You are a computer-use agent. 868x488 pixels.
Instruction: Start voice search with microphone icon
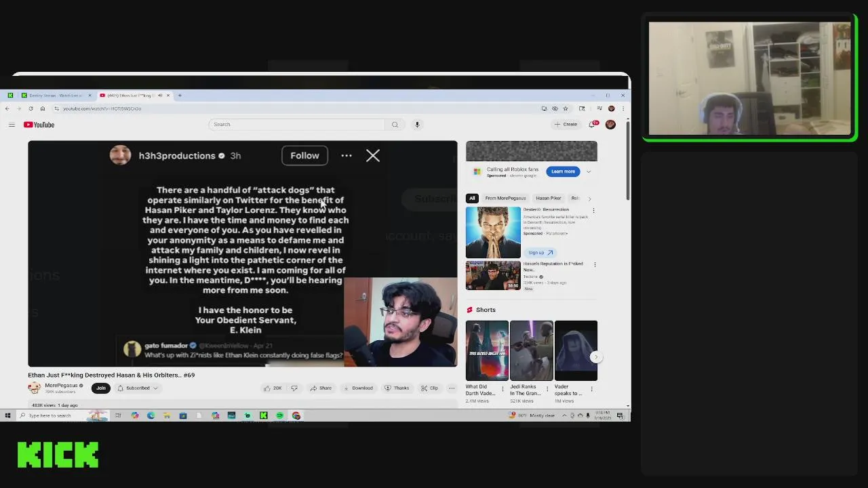point(417,124)
